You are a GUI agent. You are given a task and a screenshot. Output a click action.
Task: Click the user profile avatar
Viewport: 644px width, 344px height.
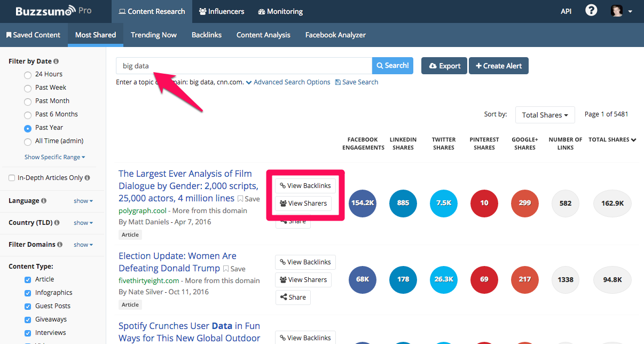(x=617, y=11)
